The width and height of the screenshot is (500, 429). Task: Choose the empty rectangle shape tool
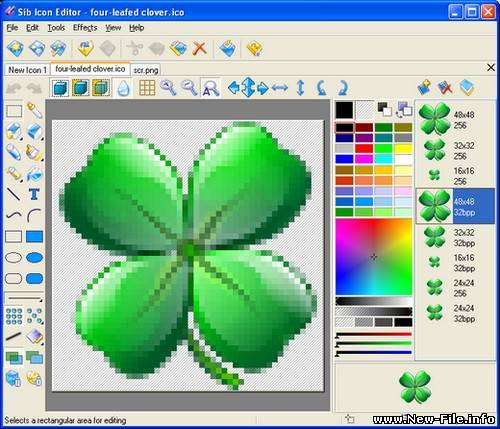(14, 236)
